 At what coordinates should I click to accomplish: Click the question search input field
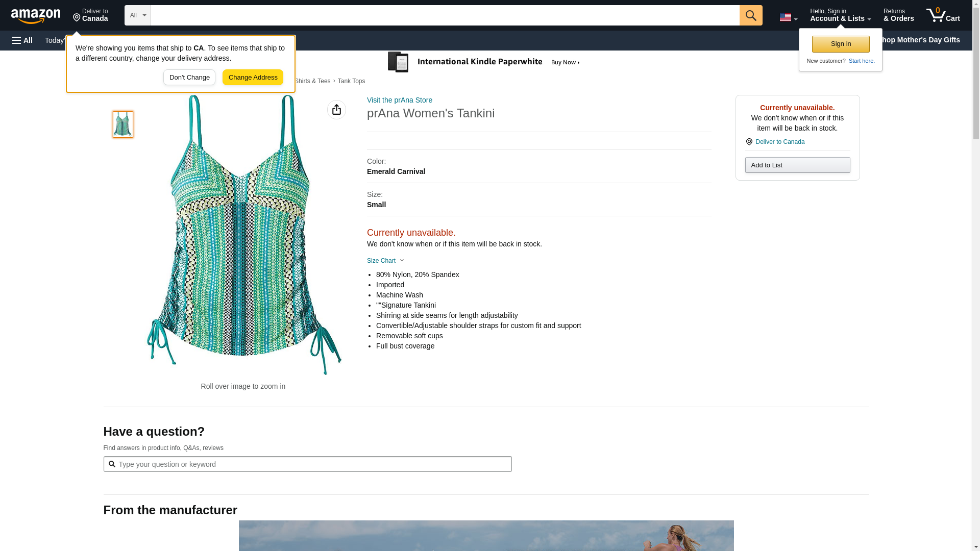307,464
